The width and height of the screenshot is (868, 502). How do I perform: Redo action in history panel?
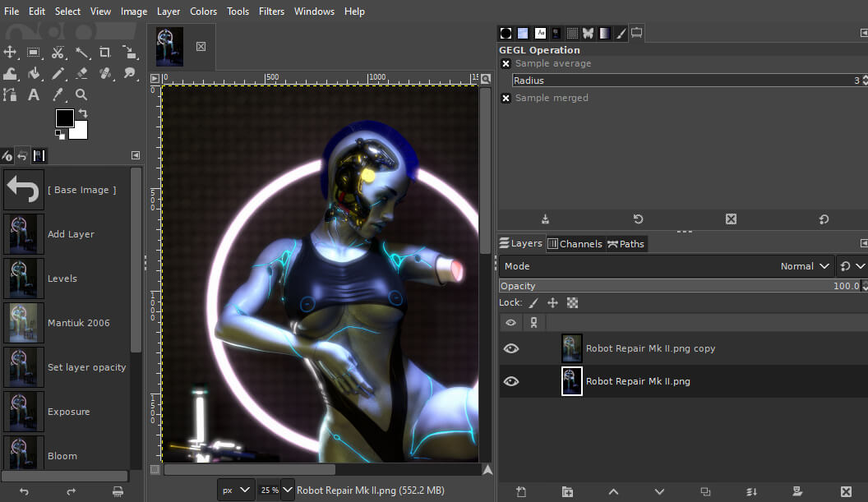(x=71, y=491)
